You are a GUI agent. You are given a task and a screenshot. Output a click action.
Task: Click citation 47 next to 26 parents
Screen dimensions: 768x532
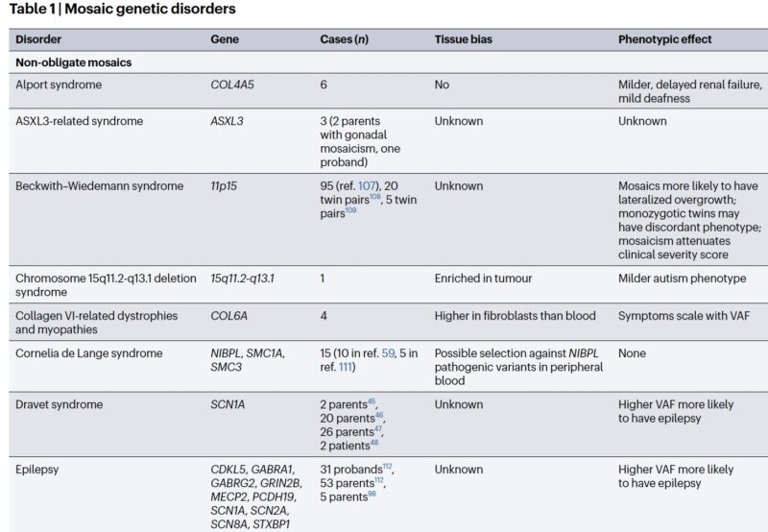[x=378, y=428]
